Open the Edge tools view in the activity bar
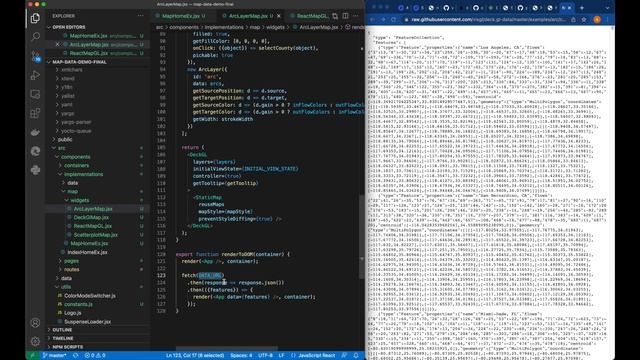This screenshot has height=360, width=640. tap(36, 151)
